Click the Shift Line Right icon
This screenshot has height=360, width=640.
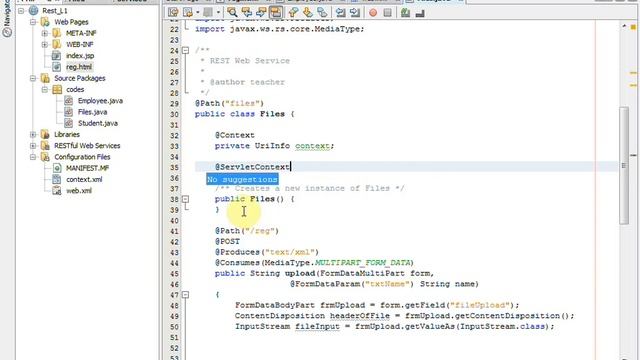pos(355,13)
